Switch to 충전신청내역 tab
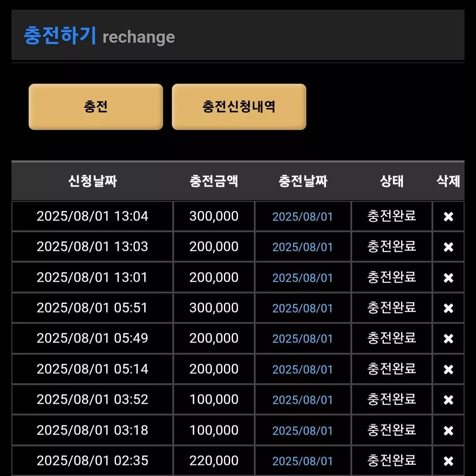 (239, 107)
